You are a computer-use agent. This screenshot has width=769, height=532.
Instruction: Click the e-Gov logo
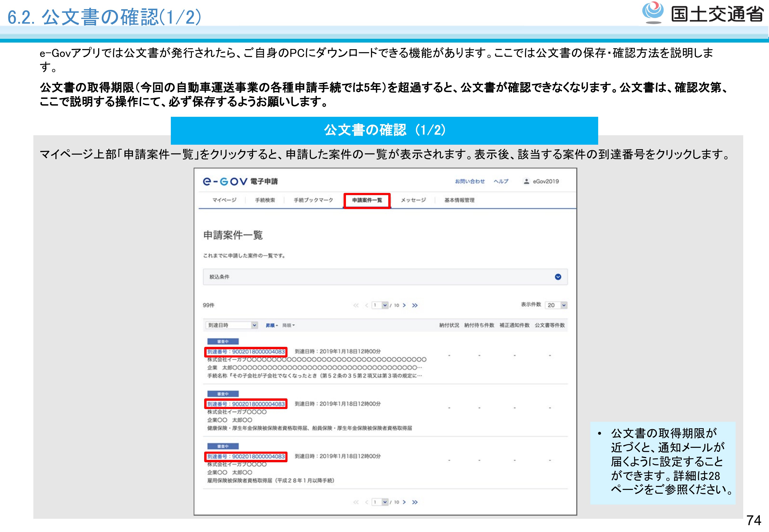pyautogui.click(x=225, y=181)
